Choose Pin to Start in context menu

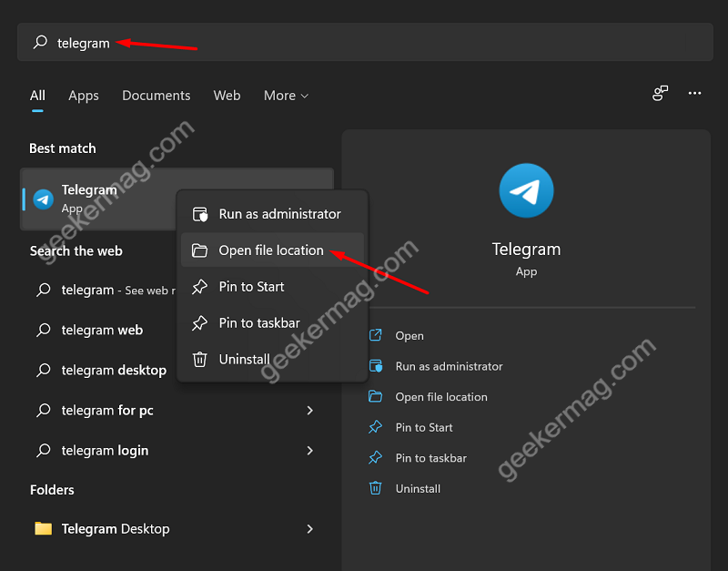tap(272, 286)
